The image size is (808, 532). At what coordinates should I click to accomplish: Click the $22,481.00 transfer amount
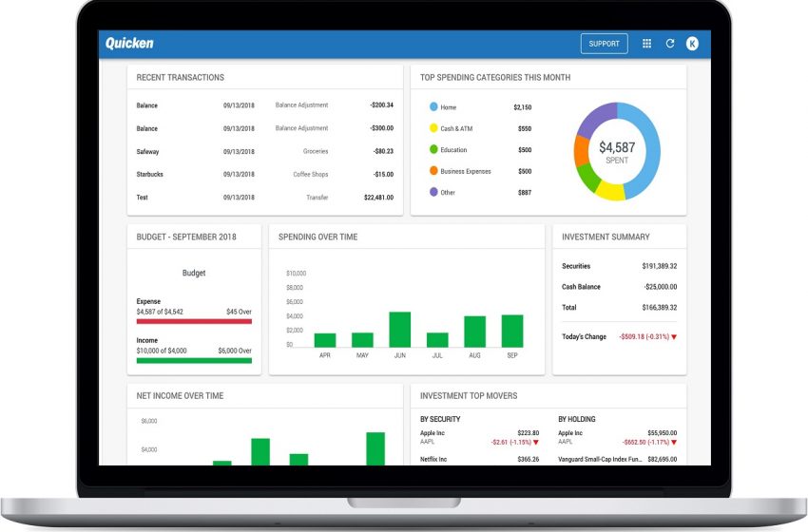(x=378, y=198)
